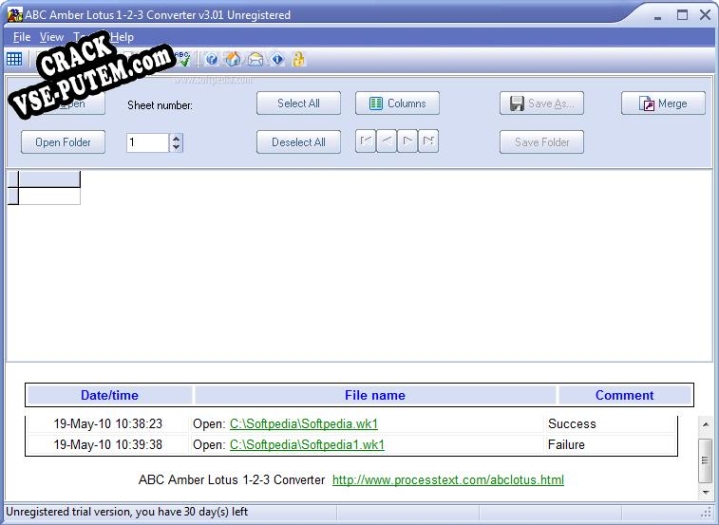The height and width of the screenshot is (525, 719).
Task: Open the processtext.com abclotus.html link
Action: point(448,480)
